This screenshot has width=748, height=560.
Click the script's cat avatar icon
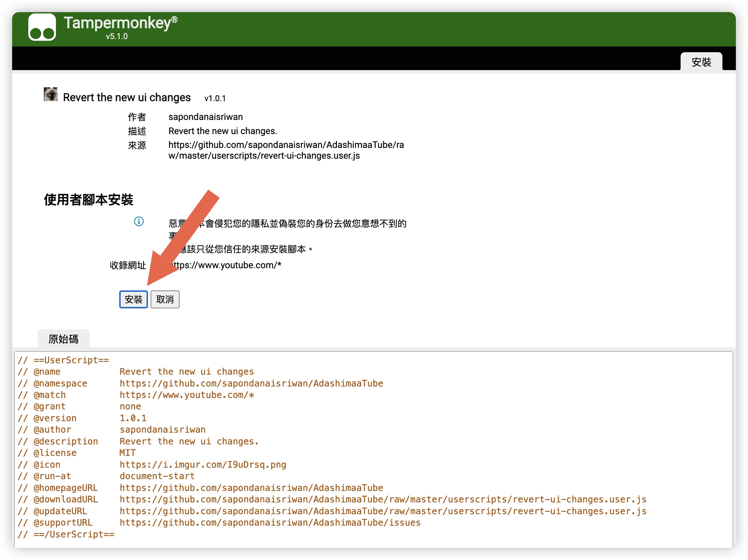tap(51, 94)
